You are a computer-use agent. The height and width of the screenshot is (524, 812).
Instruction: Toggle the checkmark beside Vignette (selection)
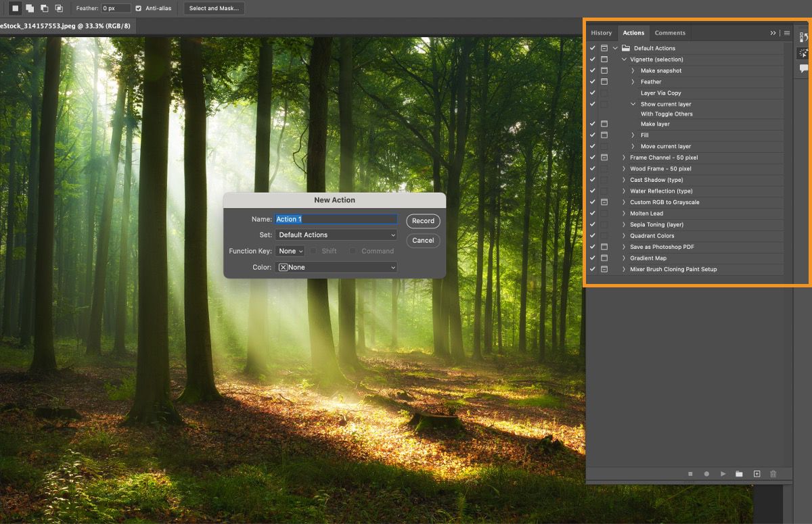(x=593, y=59)
